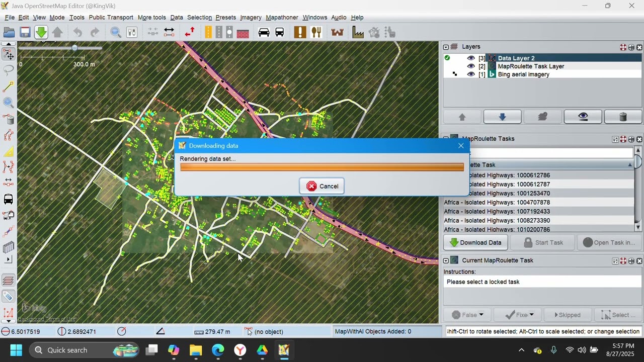644x362 pixels.
Task: Open the Mode menu
Action: pyautogui.click(x=57, y=17)
